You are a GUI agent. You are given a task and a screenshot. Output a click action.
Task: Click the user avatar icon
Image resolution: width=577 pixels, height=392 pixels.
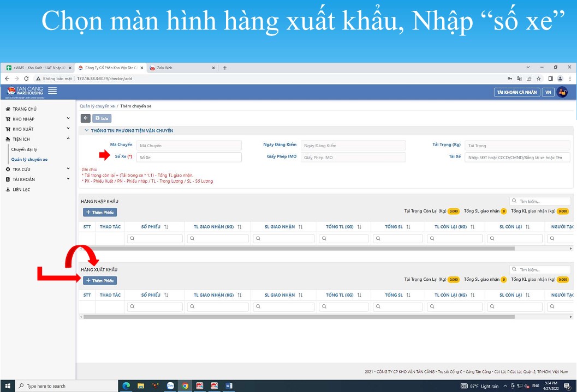pos(562,92)
